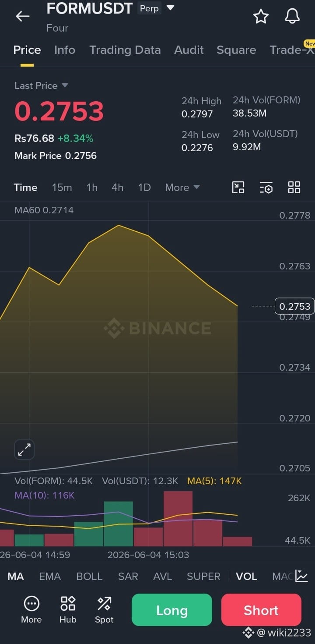315x644 pixels.
Task: Open the Hub icon
Action: pos(68,609)
